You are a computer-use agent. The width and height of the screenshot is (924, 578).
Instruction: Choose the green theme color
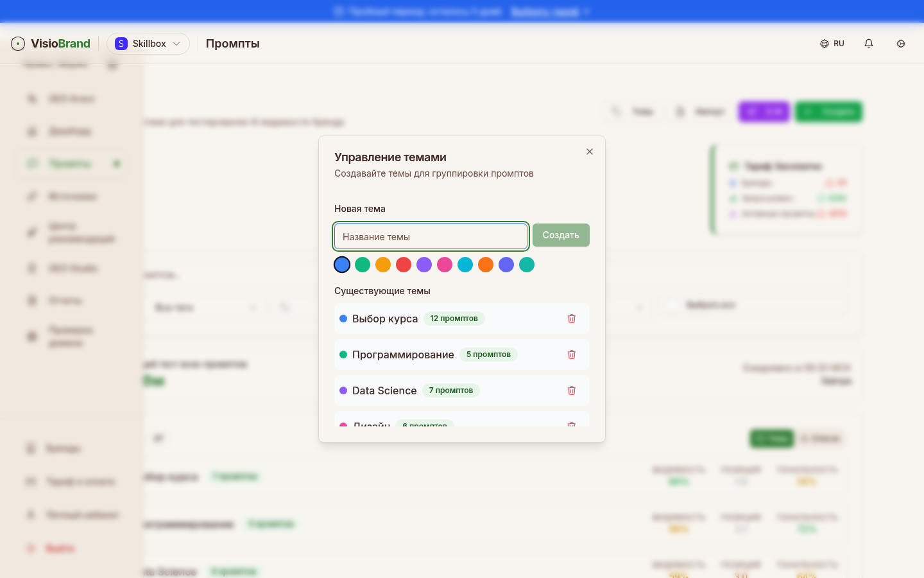click(x=363, y=265)
